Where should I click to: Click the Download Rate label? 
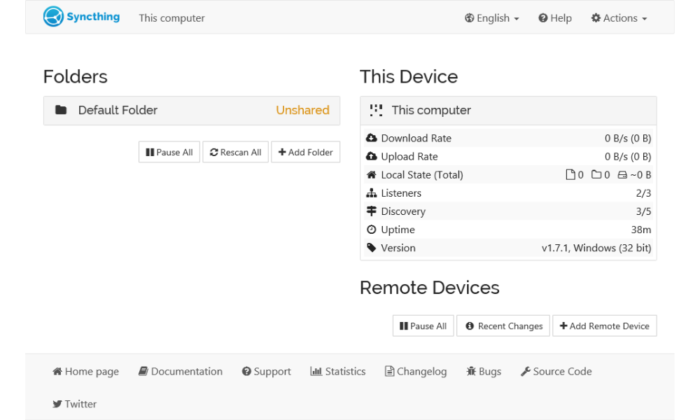pyautogui.click(x=416, y=138)
